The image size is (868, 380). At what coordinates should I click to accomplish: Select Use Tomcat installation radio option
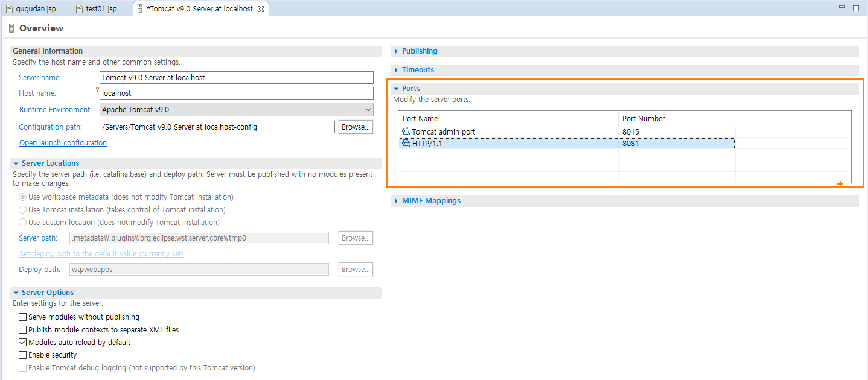tap(23, 210)
